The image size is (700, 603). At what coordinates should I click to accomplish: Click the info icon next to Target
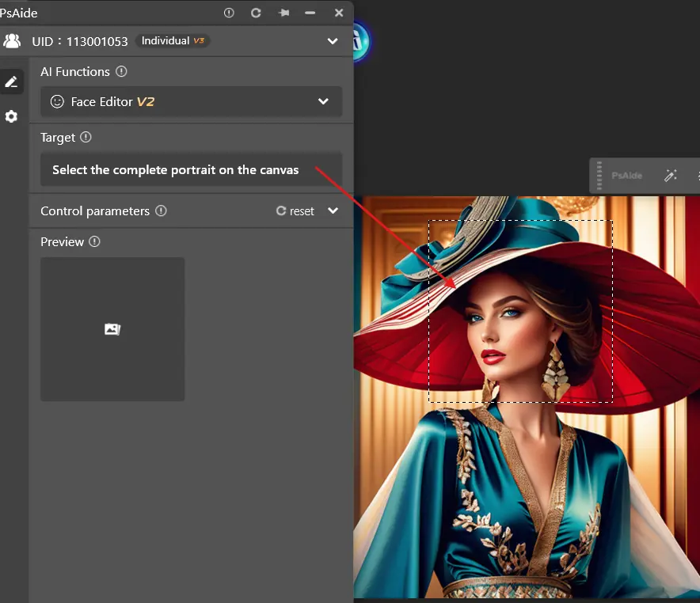[86, 137]
